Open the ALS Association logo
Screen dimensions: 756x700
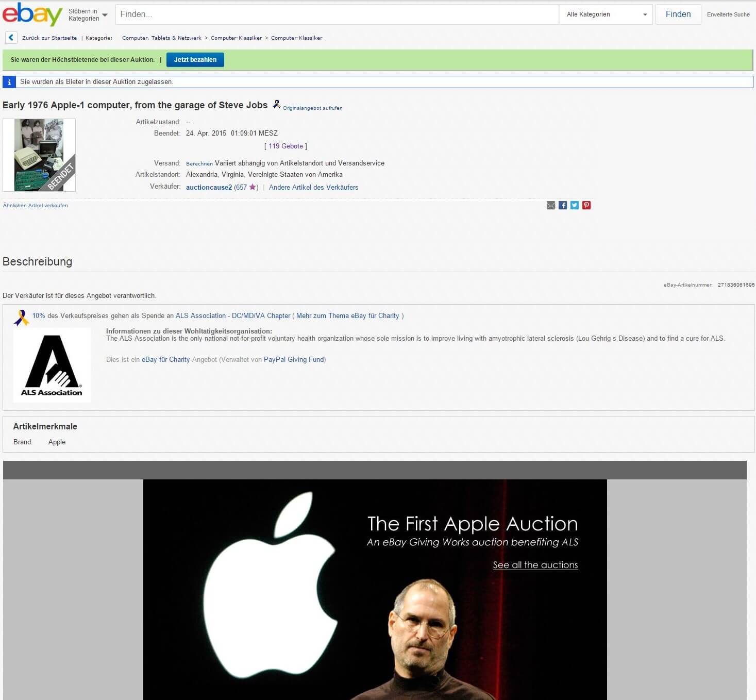[52, 365]
